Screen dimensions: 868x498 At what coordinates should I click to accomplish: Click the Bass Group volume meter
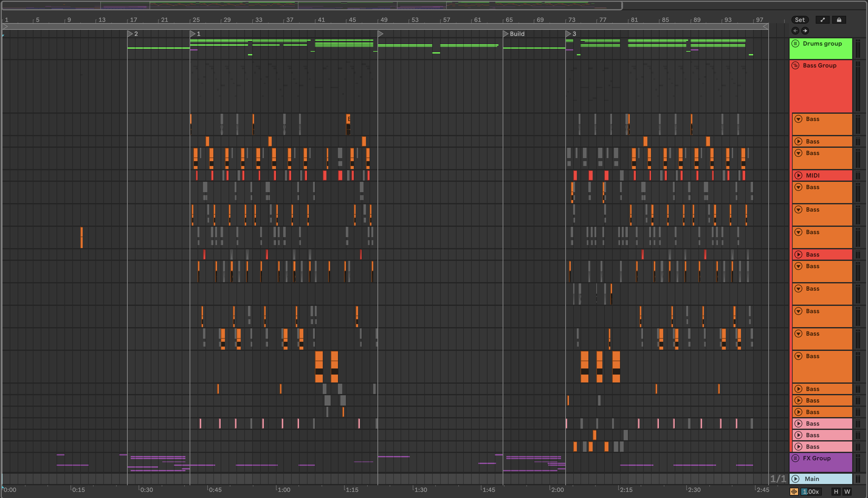(x=857, y=86)
